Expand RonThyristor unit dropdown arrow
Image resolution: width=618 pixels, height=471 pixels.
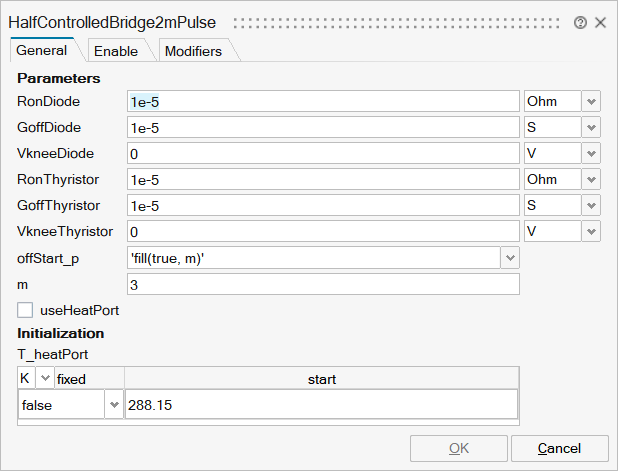(591, 179)
